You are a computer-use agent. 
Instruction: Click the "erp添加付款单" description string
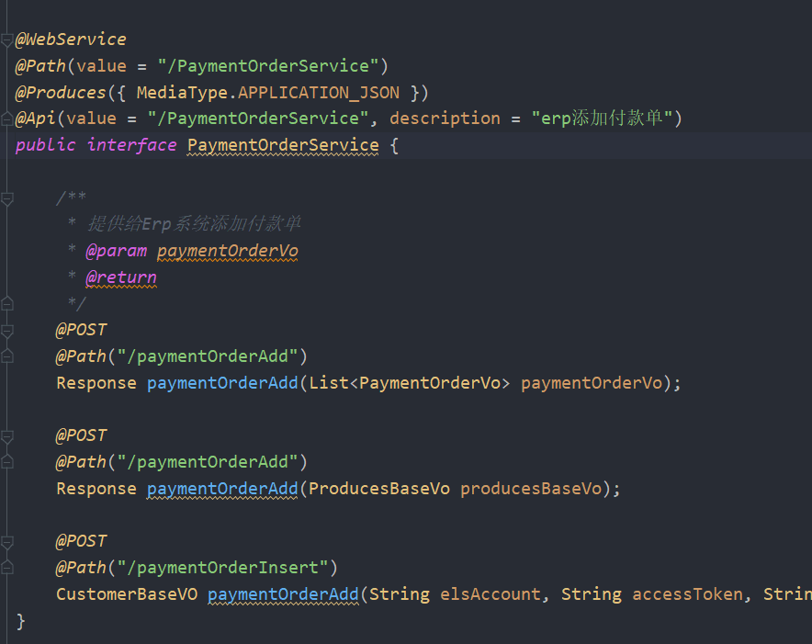603,119
